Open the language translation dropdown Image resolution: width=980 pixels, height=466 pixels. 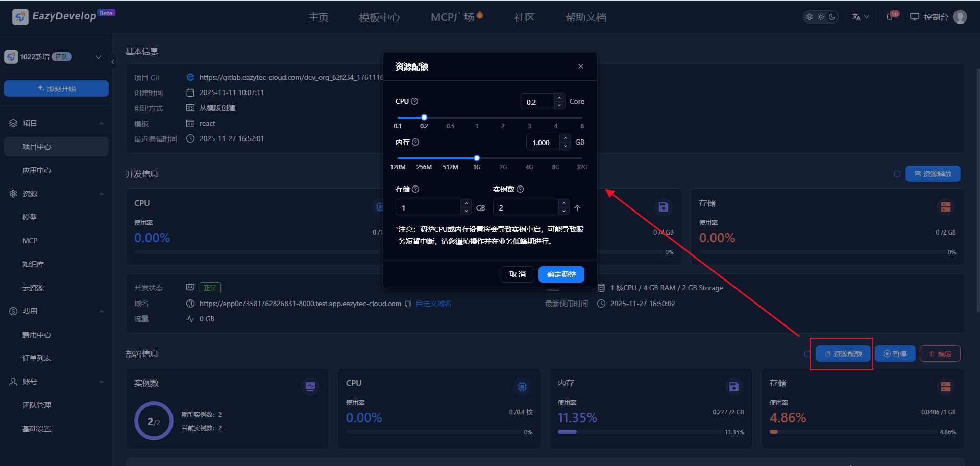pyautogui.click(x=860, y=17)
